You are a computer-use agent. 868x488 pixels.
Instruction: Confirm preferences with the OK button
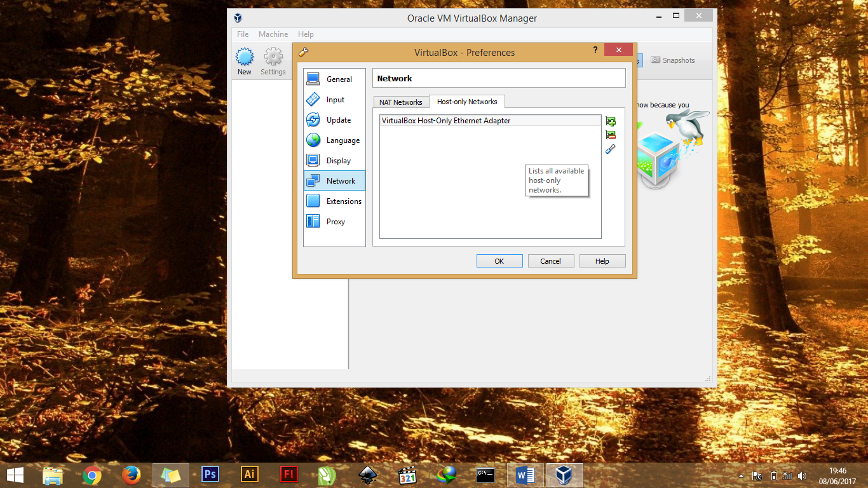(499, 261)
